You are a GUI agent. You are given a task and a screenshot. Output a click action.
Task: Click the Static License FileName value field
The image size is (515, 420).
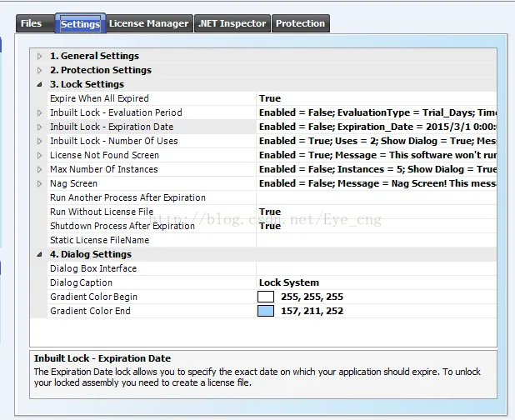coord(377,240)
